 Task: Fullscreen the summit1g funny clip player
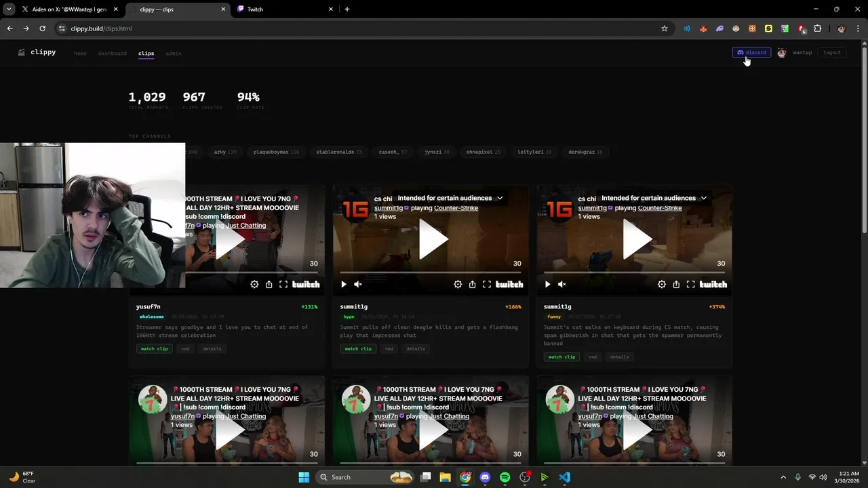click(x=690, y=285)
